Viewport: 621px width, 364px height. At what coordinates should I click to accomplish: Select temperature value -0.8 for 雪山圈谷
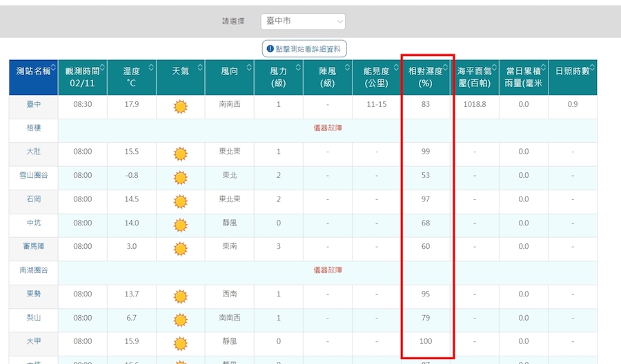[132, 175]
